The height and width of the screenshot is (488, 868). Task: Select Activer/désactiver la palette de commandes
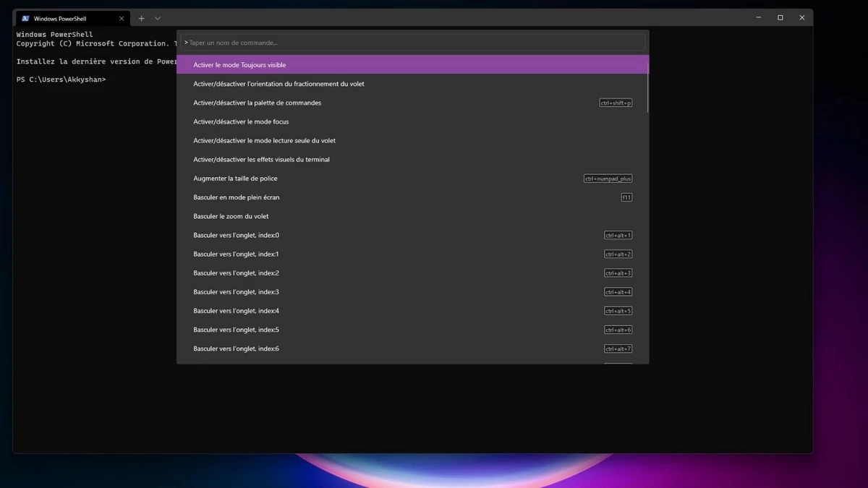point(412,103)
